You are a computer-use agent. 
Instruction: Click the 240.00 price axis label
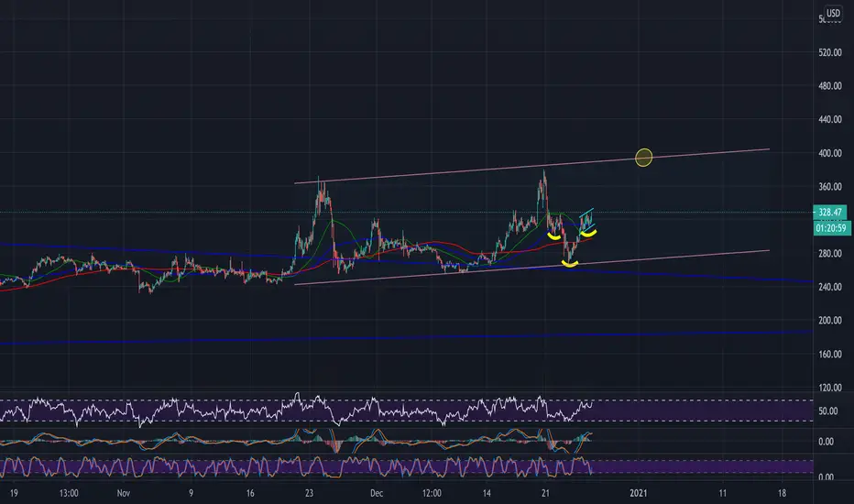(830, 287)
